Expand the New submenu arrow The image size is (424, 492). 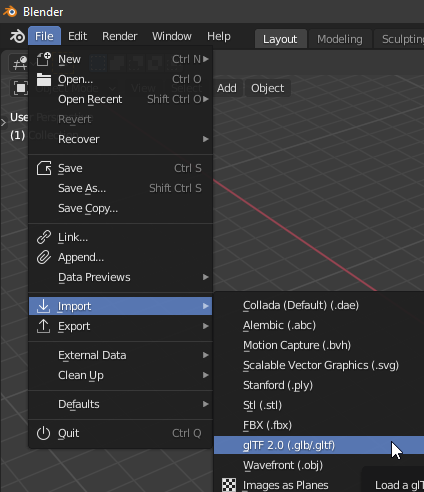coord(206,59)
